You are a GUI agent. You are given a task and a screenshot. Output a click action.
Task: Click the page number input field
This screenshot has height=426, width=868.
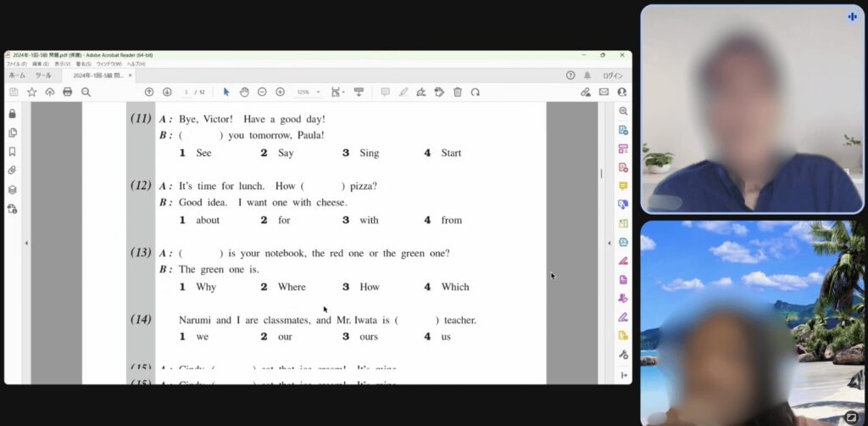tap(186, 92)
